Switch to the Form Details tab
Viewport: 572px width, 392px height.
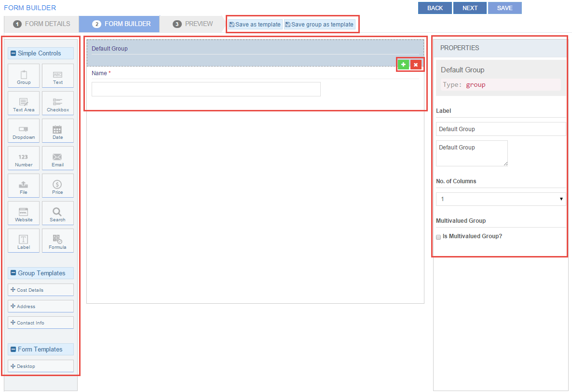click(42, 24)
